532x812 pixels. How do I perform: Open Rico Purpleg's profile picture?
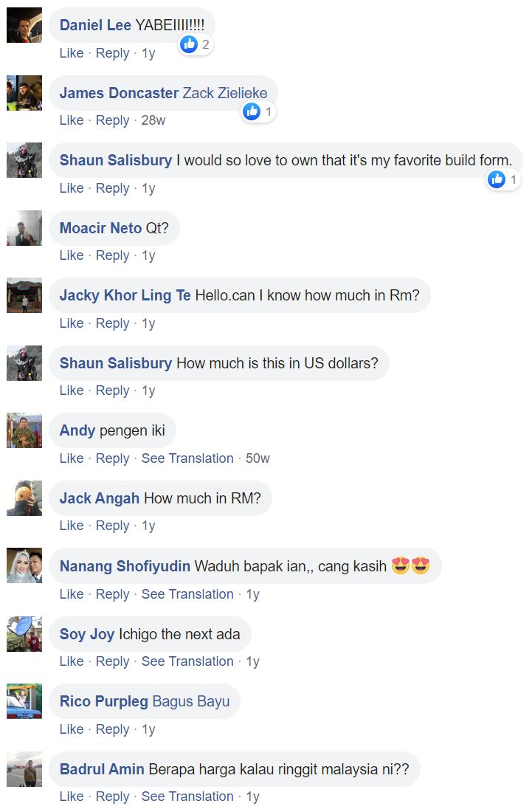[24, 701]
